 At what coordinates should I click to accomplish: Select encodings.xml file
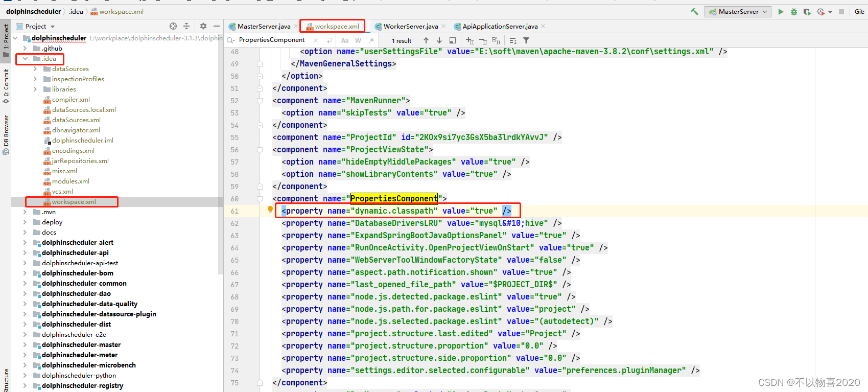point(73,150)
